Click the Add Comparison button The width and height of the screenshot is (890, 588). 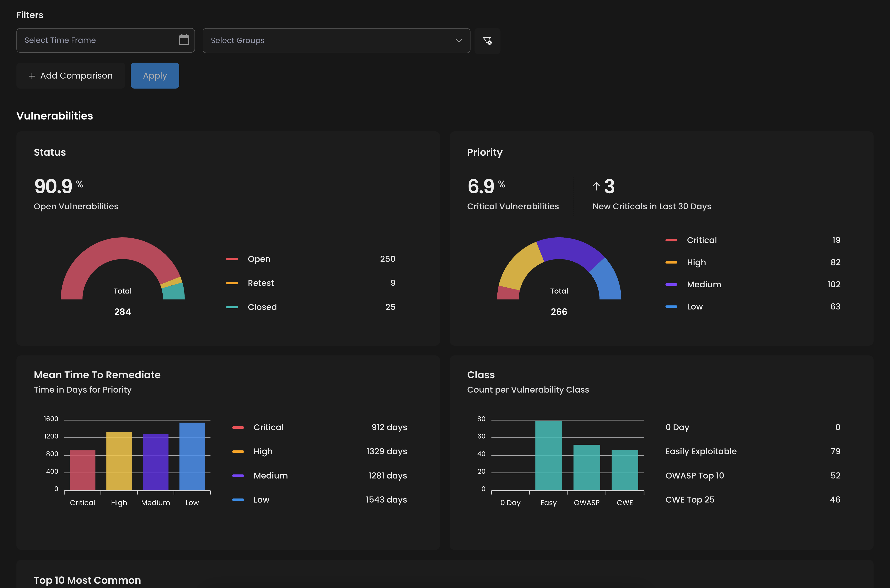70,76
